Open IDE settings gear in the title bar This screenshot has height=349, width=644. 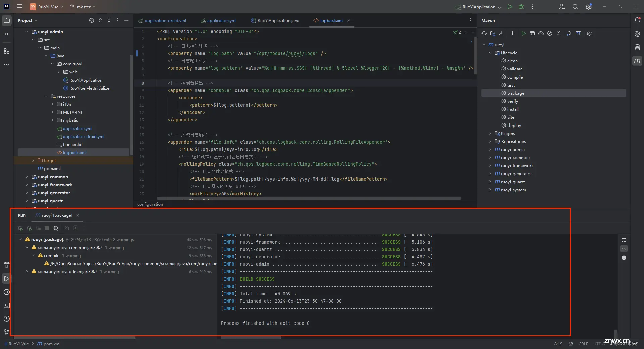(589, 7)
